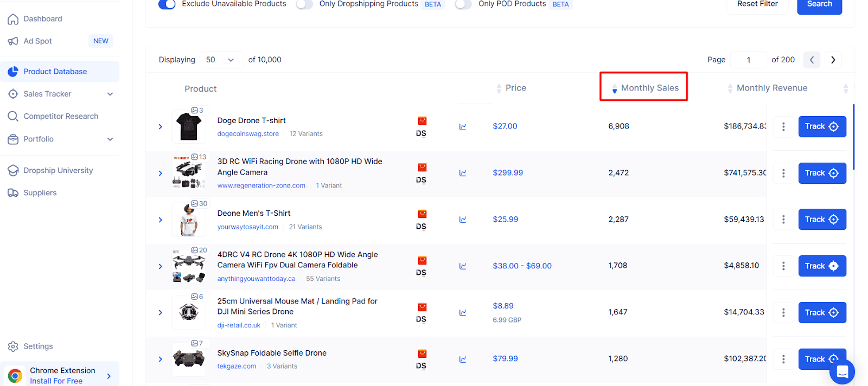Expand the Doge Drone T-shirt row
Image resolution: width=868 pixels, height=386 pixels.
click(160, 126)
